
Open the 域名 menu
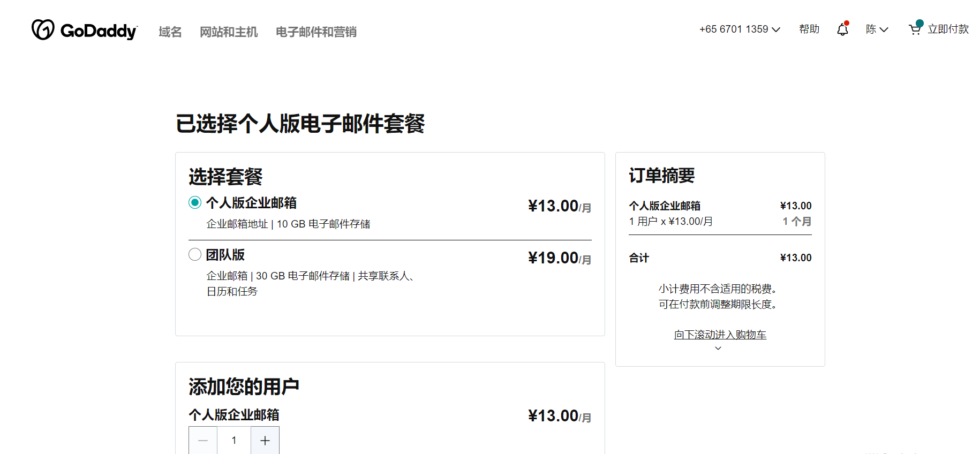(x=170, y=32)
